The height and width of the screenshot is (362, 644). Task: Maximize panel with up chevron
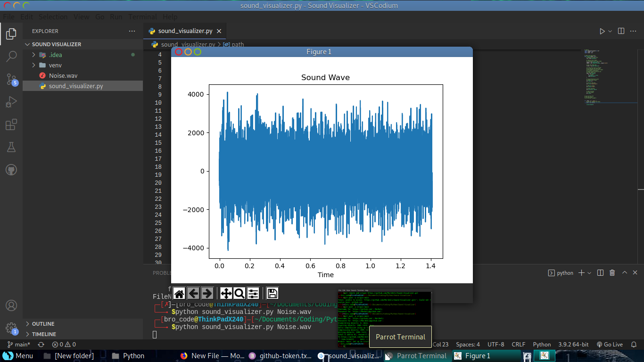(625, 273)
